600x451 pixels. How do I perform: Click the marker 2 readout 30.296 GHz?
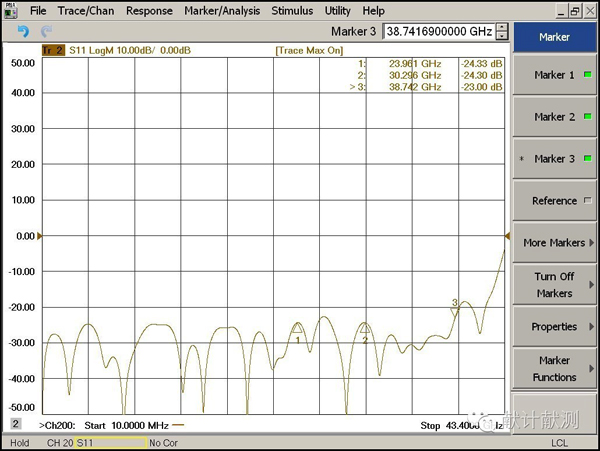click(415, 75)
